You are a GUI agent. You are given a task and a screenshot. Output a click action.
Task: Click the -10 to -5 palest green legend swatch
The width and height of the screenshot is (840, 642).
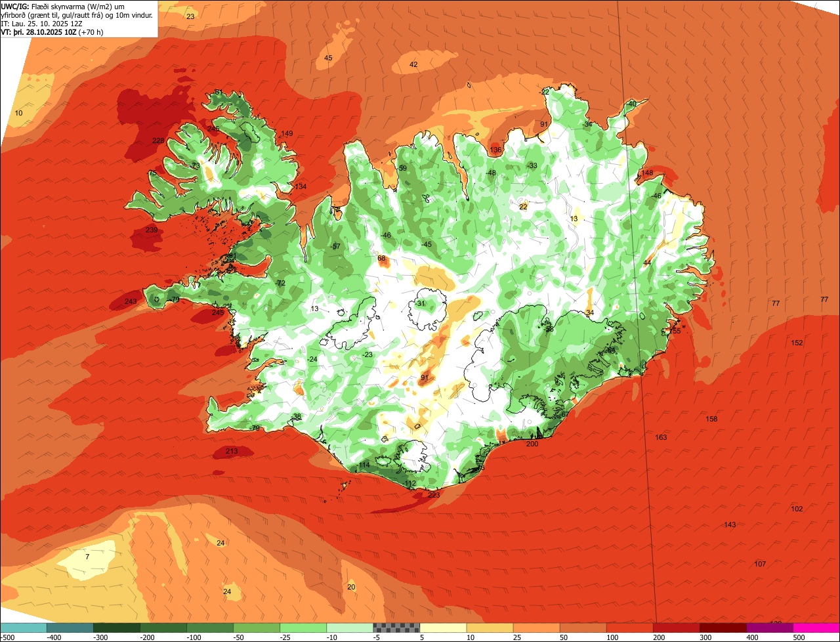coord(350,628)
